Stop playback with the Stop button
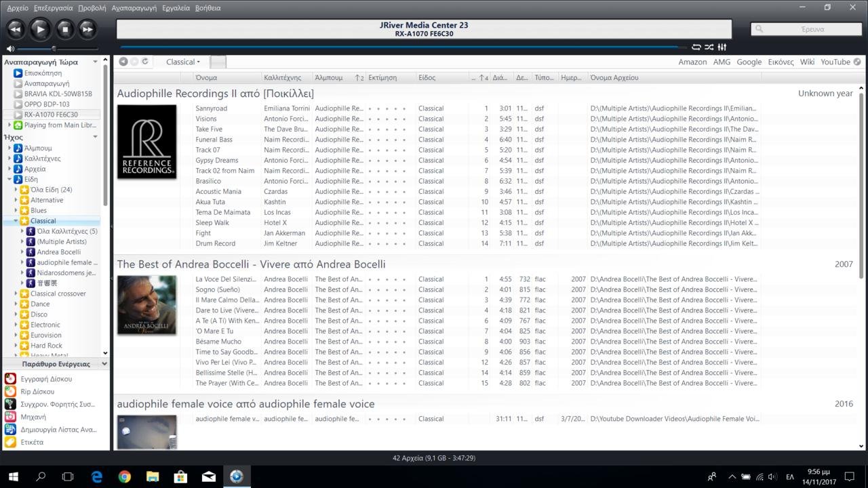The width and height of the screenshot is (868, 488). point(64,29)
